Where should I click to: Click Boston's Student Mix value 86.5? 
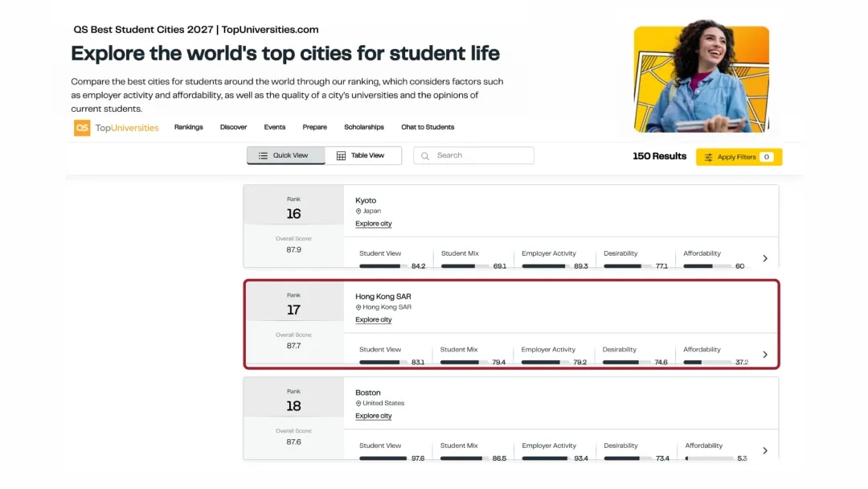click(499, 458)
